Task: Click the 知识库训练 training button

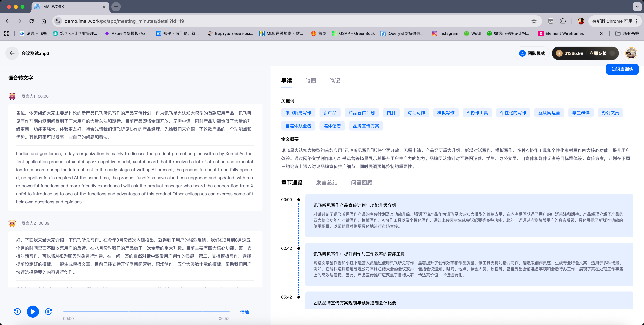Action: click(622, 69)
